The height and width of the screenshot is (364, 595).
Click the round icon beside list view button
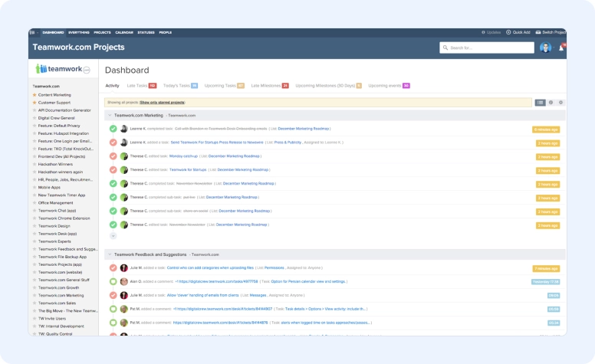[551, 103]
